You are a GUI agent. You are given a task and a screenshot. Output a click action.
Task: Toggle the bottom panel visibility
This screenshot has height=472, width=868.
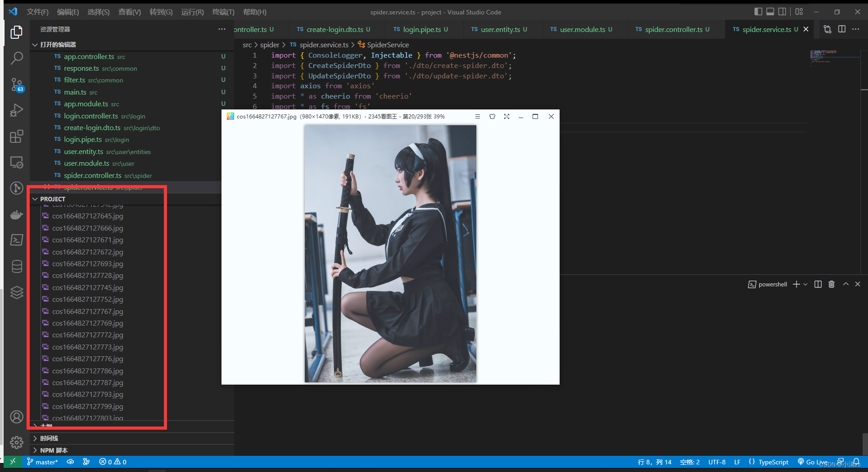point(770,12)
